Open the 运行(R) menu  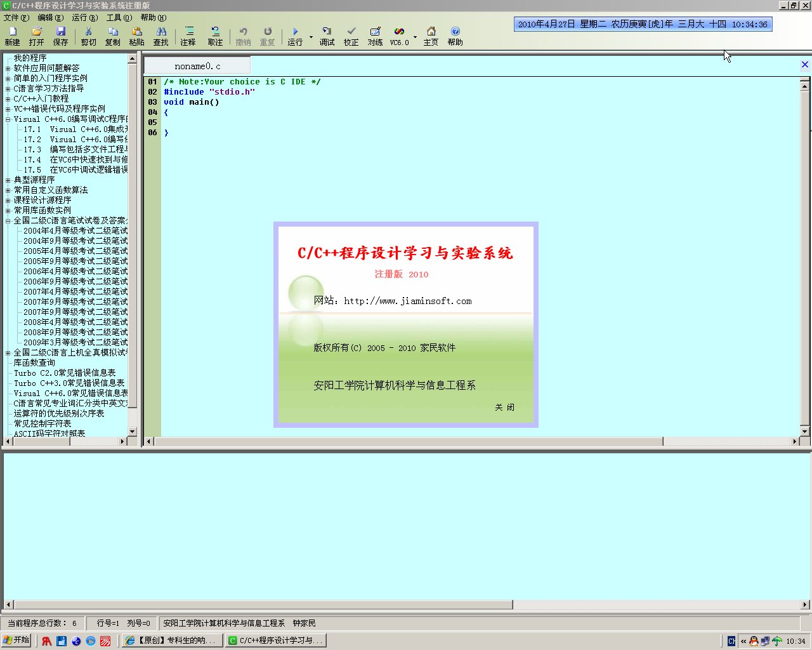click(x=84, y=18)
